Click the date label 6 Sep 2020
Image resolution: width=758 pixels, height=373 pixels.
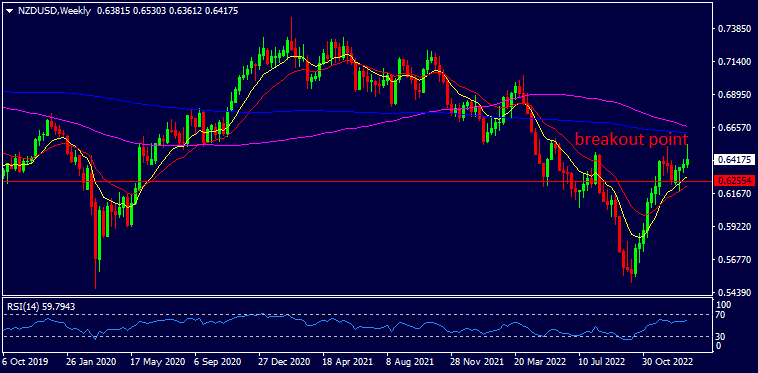click(217, 361)
